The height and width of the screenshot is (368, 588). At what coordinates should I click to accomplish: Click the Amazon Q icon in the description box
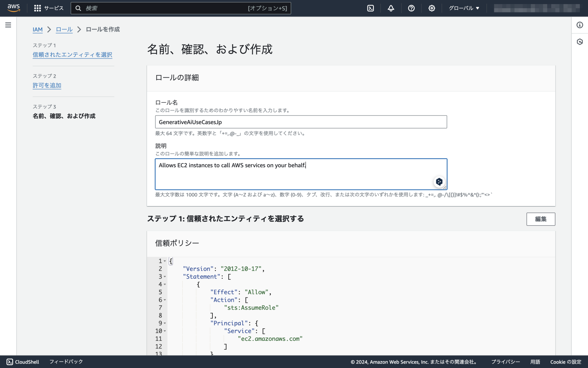pyautogui.click(x=438, y=181)
